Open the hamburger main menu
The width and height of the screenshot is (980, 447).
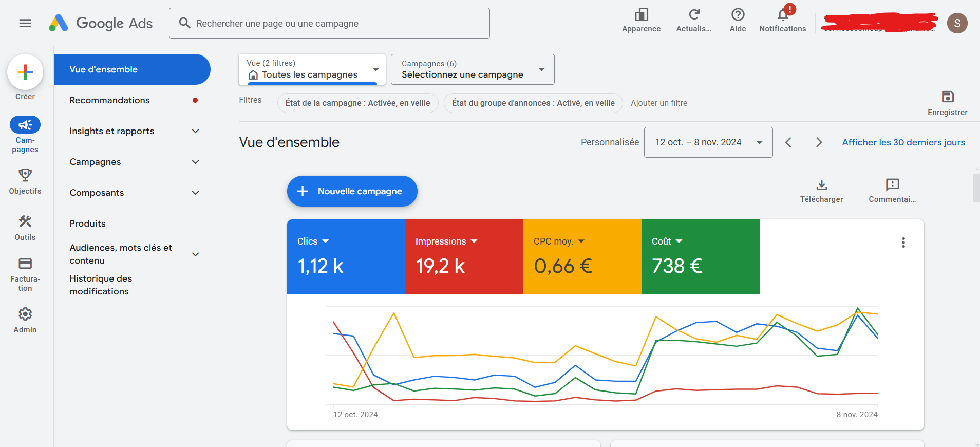pyautogui.click(x=25, y=23)
